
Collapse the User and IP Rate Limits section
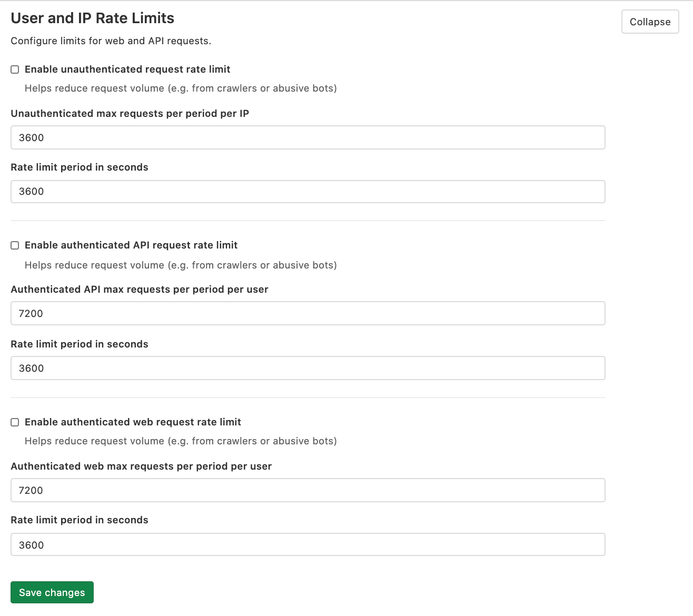(650, 22)
